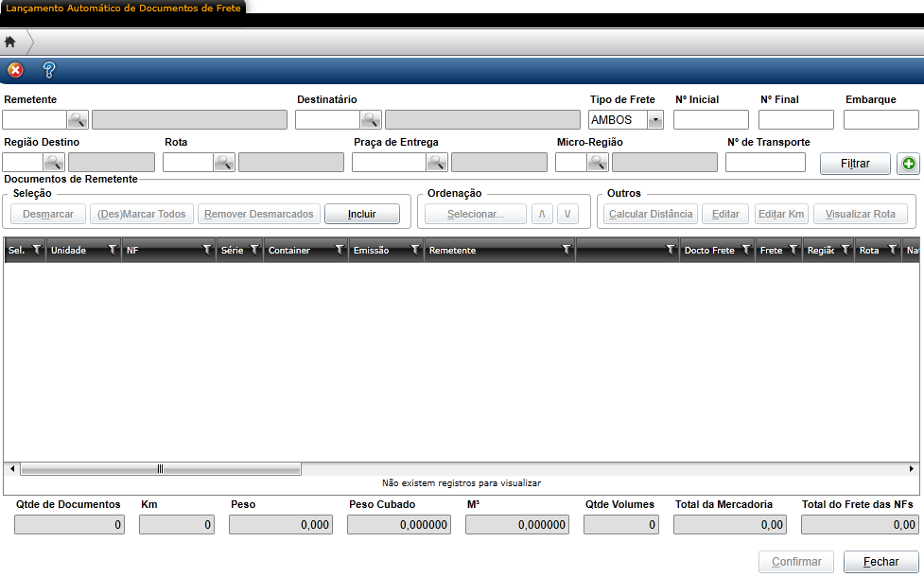Click the Editar button
The width and height of the screenshot is (924, 577).
click(725, 214)
